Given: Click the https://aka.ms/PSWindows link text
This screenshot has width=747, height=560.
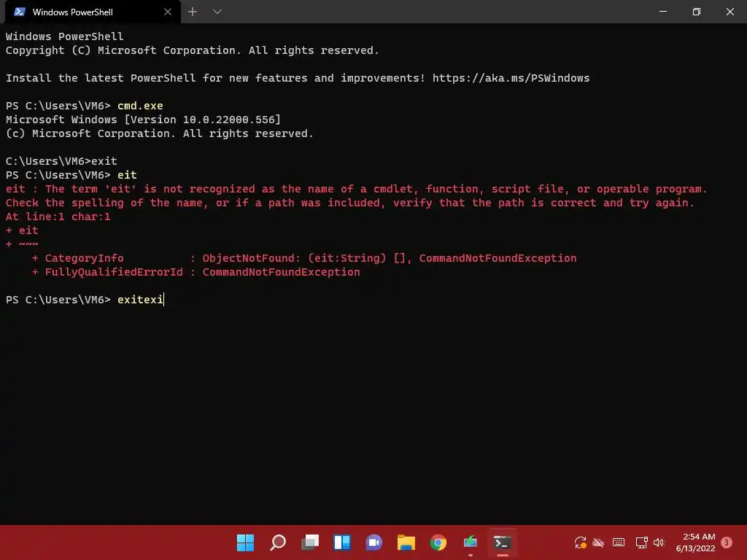Looking at the screenshot, I should (x=511, y=78).
